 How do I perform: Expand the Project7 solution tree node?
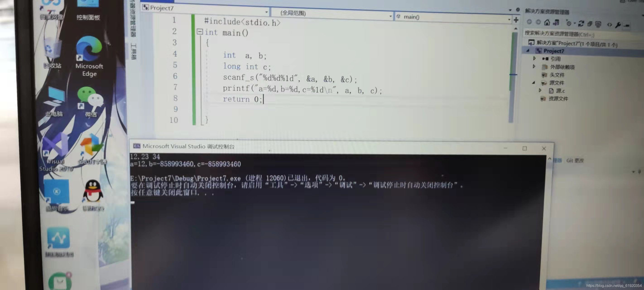(x=528, y=51)
